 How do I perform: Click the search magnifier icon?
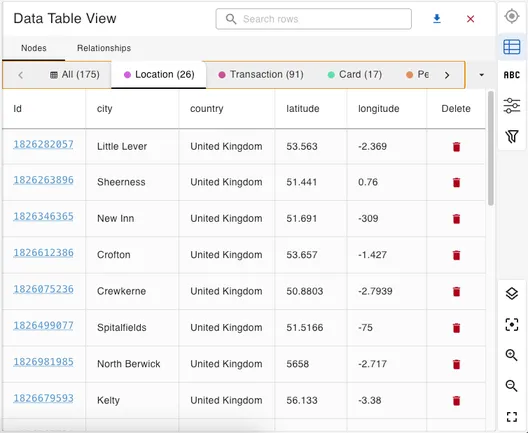pos(231,19)
